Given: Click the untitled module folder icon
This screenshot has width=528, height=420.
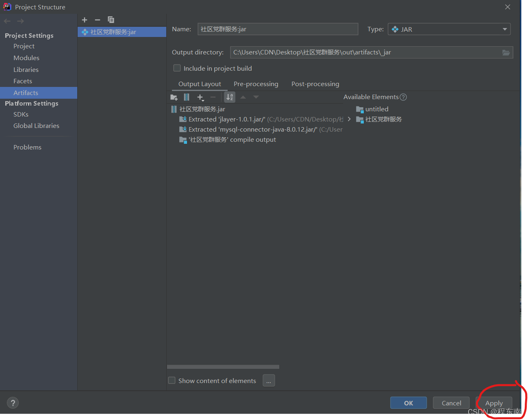Looking at the screenshot, I should [360, 109].
